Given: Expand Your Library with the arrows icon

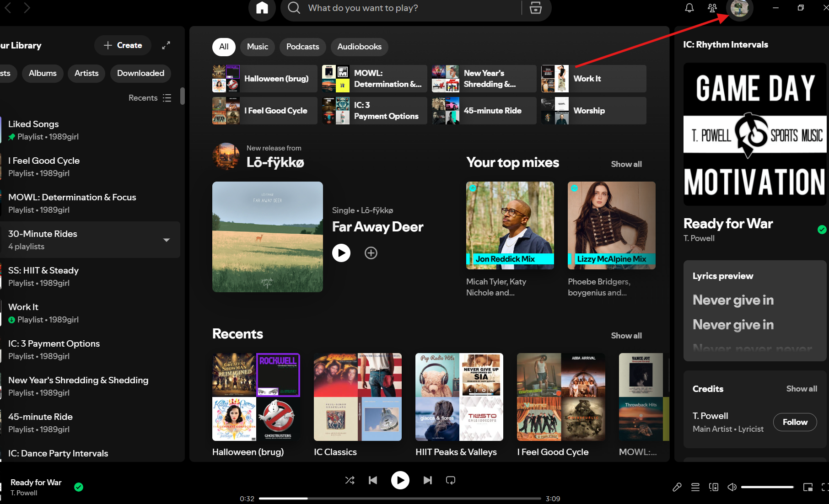Looking at the screenshot, I should [166, 45].
